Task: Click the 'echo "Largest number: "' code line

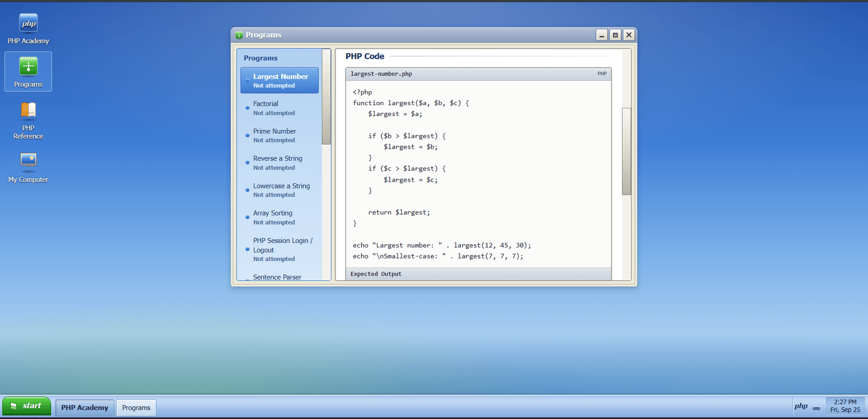Action: (442, 246)
